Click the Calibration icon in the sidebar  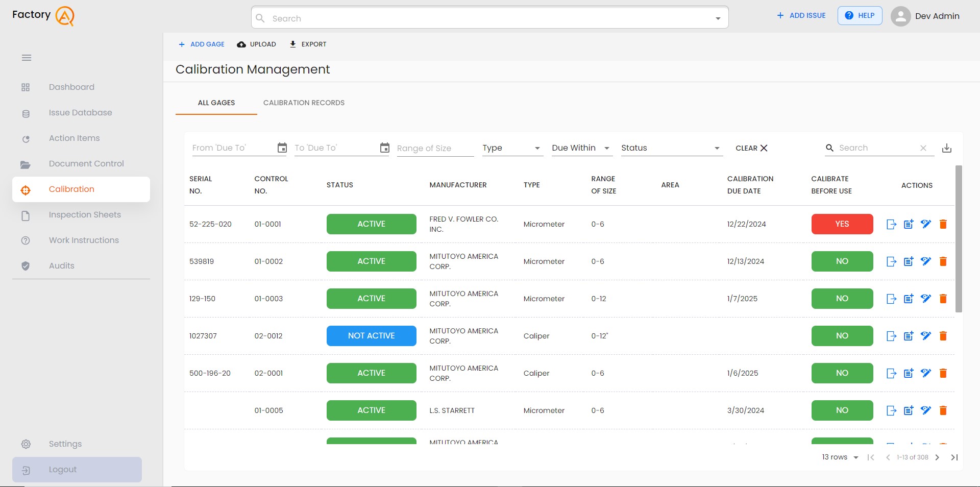26,189
